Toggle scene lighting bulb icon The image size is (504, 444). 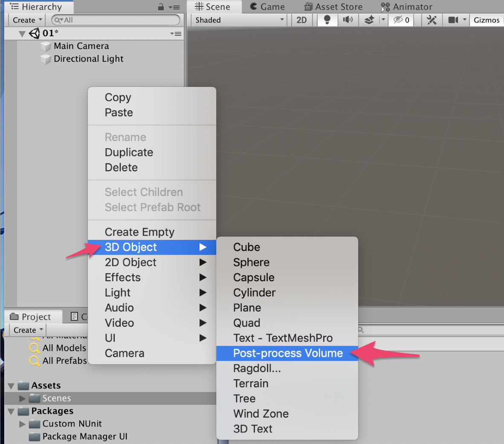pos(327,20)
